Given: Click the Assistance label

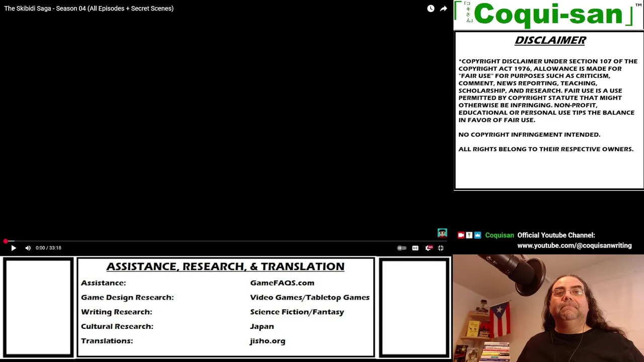Looking at the screenshot, I should pos(104,283).
